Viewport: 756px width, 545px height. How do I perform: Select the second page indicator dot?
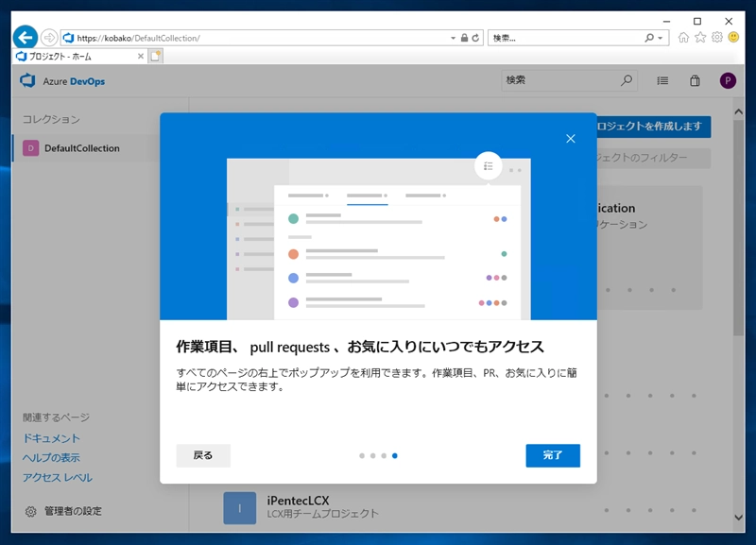pyautogui.click(x=372, y=456)
